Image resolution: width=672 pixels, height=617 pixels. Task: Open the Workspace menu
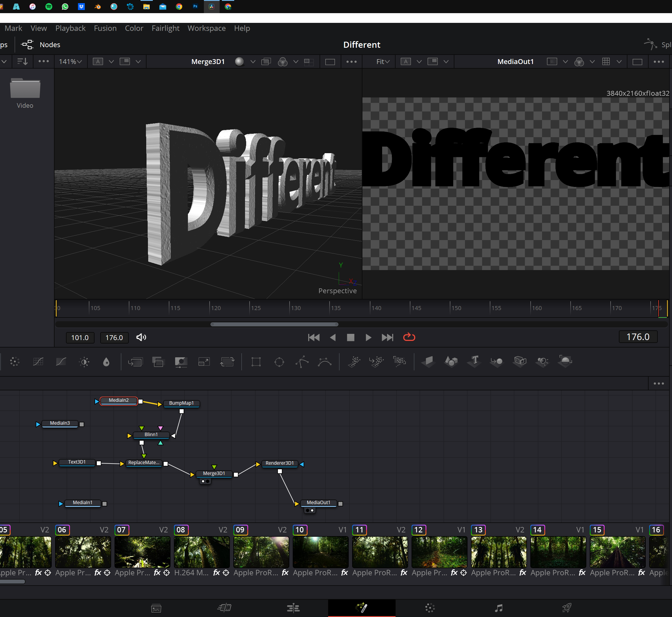pos(206,28)
